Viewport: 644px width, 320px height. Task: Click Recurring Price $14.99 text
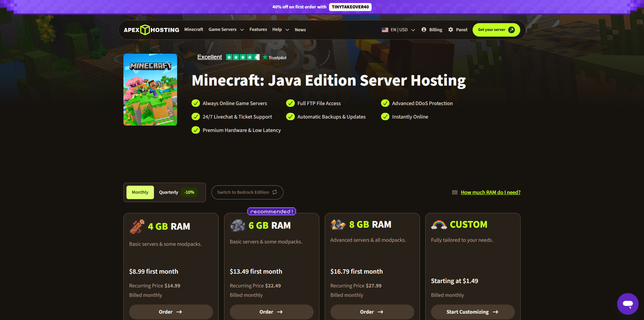tap(155, 286)
